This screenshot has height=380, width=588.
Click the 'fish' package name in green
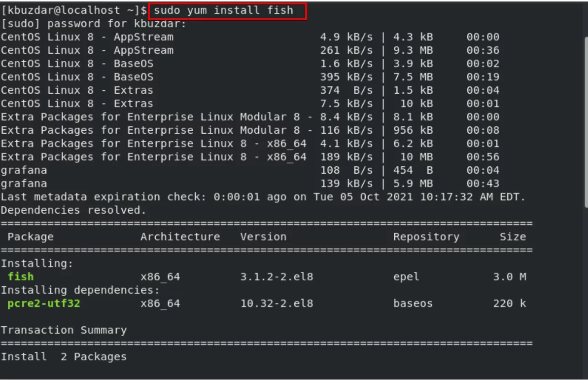21,277
